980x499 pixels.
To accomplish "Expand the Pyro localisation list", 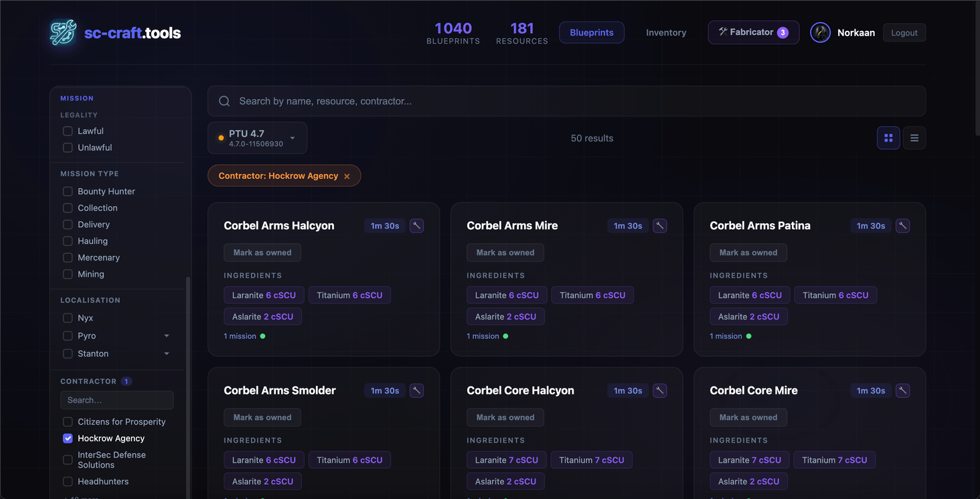I will tap(167, 336).
